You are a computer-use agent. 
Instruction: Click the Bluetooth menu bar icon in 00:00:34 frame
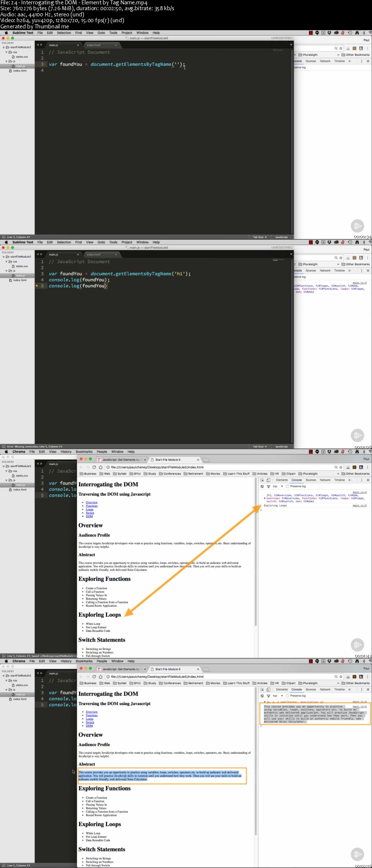[364, 33]
